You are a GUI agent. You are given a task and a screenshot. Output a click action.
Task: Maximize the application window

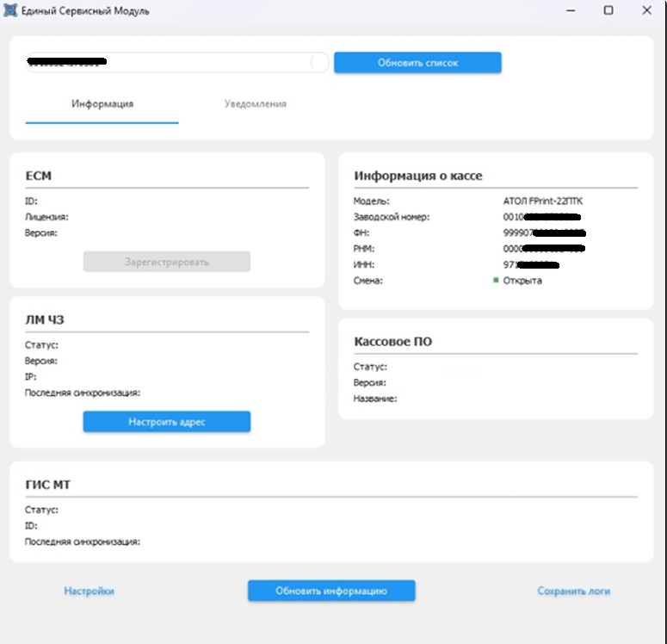click(608, 10)
